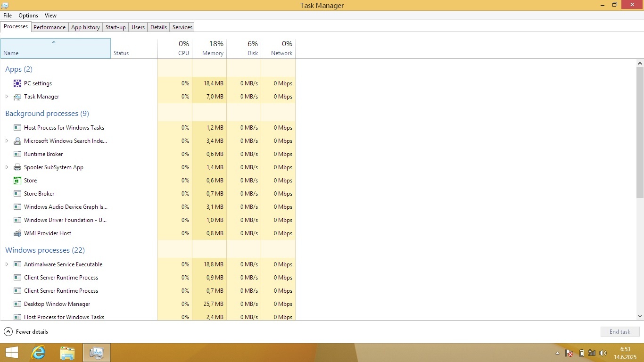
Task: Click the network tray icon
Action: tap(592, 353)
